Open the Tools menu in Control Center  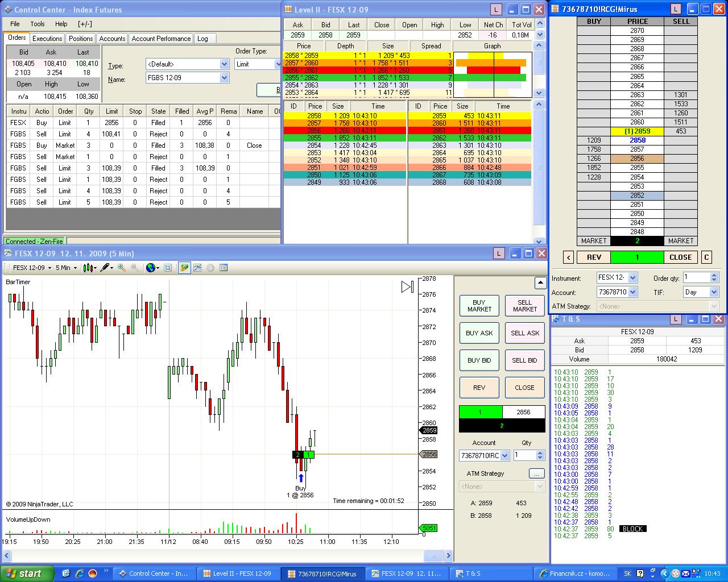[38, 24]
